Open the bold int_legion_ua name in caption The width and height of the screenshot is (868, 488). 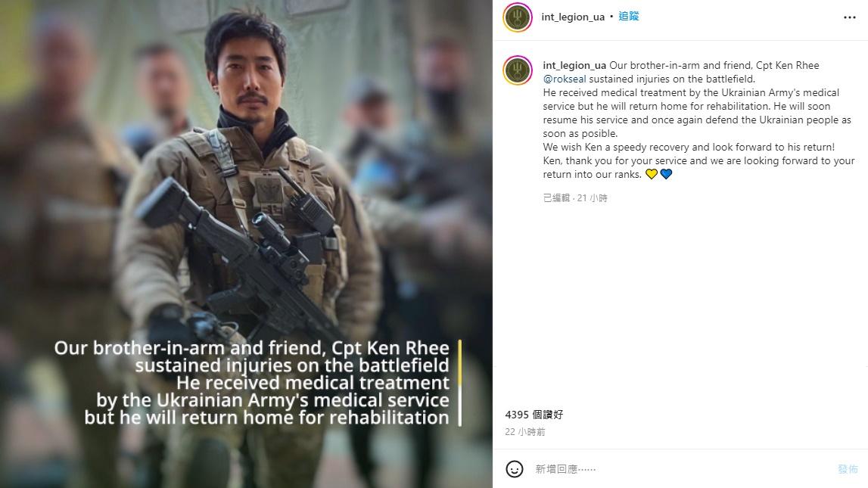574,65
